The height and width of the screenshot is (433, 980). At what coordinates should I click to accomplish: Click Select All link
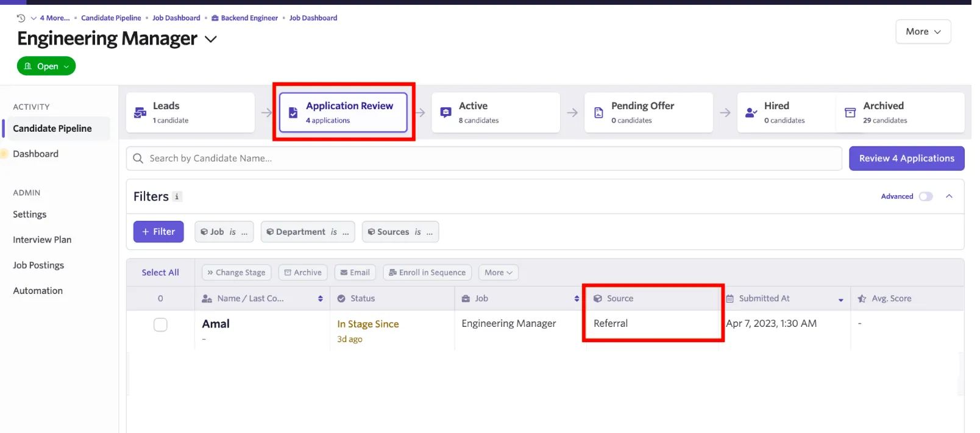click(160, 273)
